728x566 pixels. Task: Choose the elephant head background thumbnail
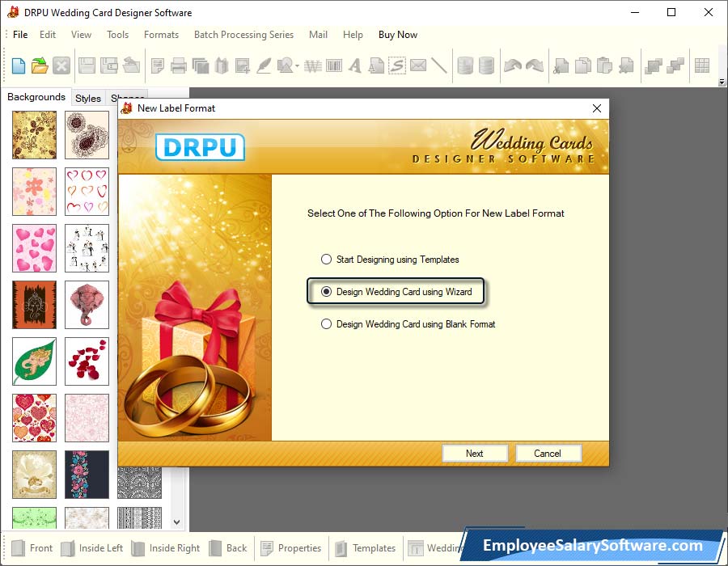click(x=87, y=305)
